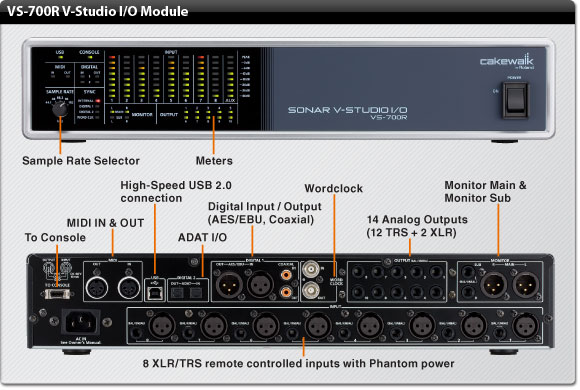Select Input 8 XLR jack
The width and height of the screenshot is (580, 390).
coord(162,326)
